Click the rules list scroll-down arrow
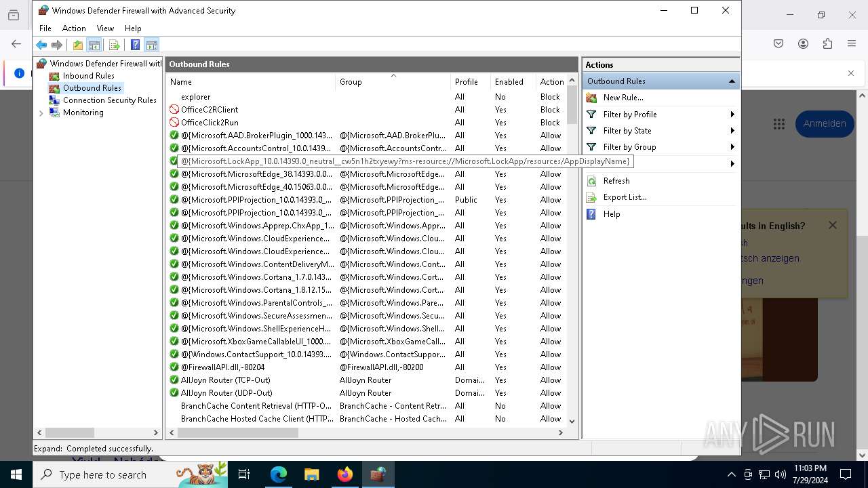Screen dimensions: 868x488 572,421
